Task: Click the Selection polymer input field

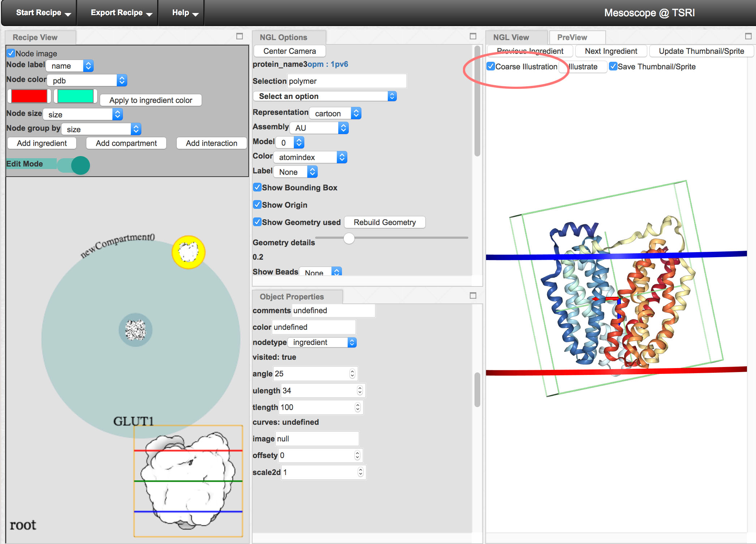Action: 347,81
